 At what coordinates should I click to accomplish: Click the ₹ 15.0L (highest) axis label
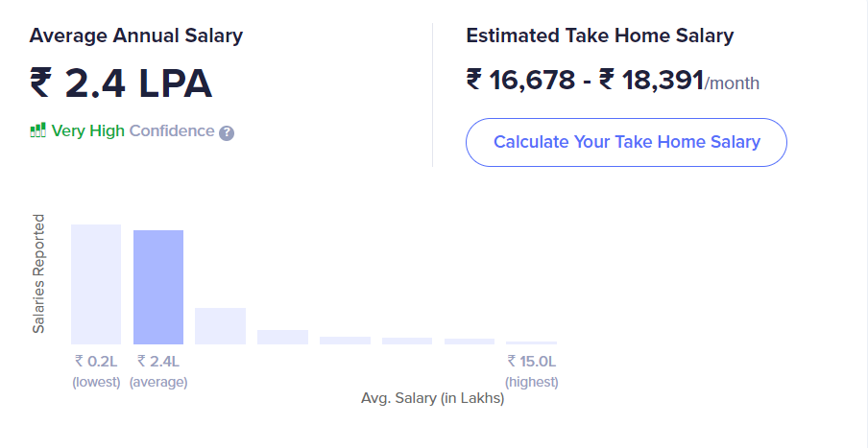tap(531, 371)
